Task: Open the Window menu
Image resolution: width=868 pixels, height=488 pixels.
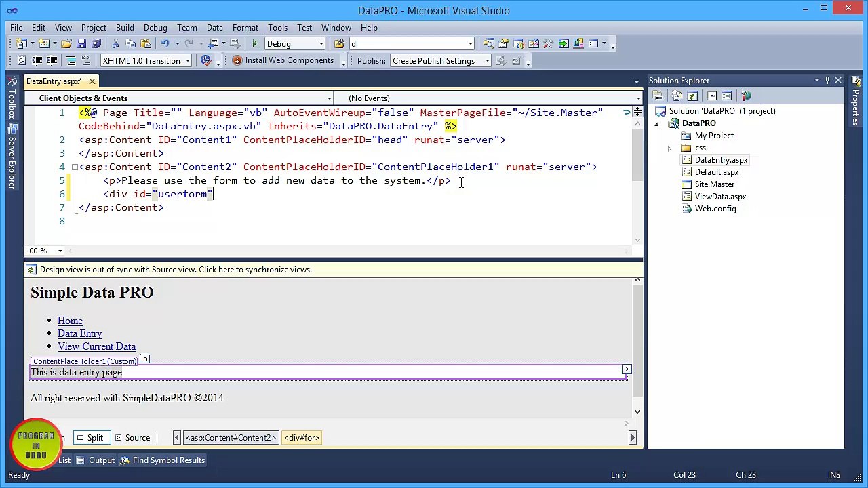Action: tap(336, 28)
